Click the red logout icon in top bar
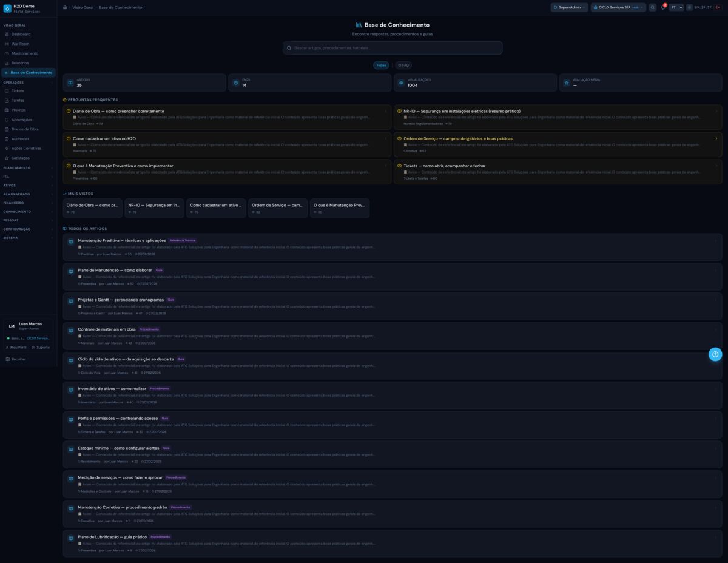 point(718,7)
